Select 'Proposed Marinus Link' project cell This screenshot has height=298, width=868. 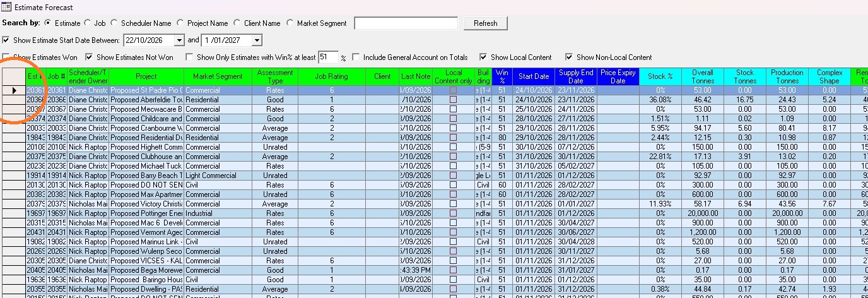point(146,242)
